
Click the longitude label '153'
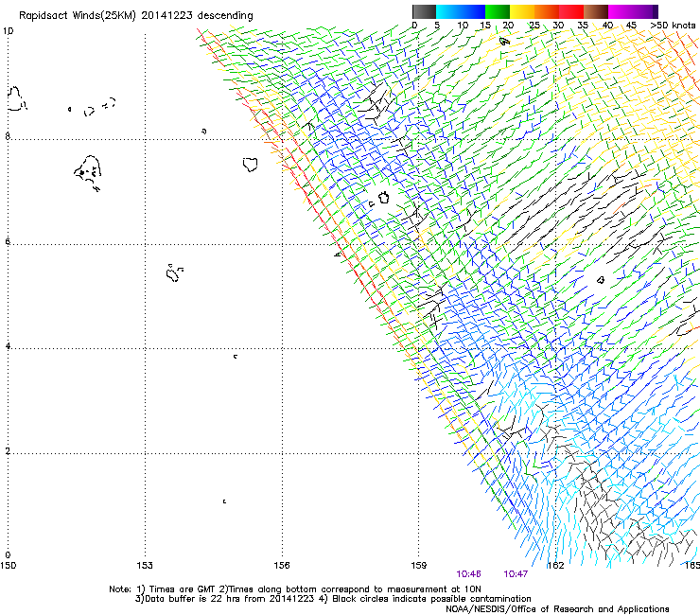pyautogui.click(x=145, y=565)
